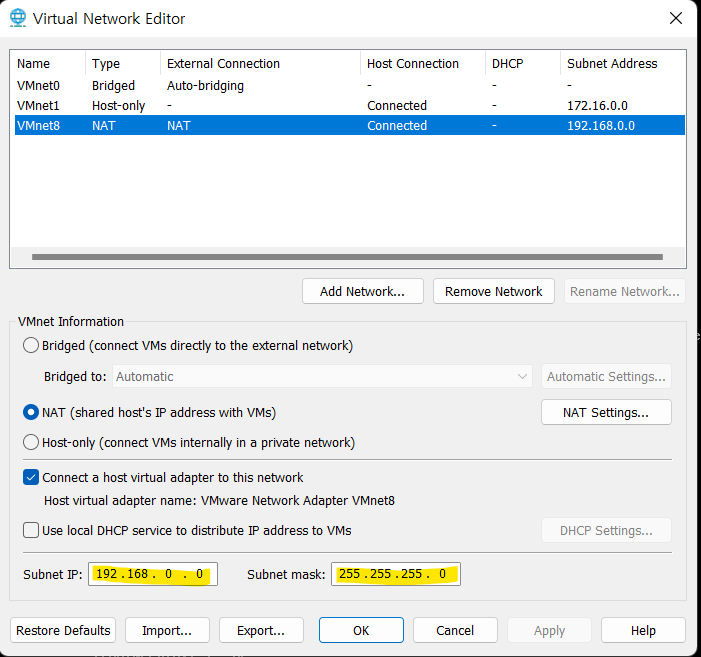
Task: Confirm with the OK button
Action: (x=361, y=630)
